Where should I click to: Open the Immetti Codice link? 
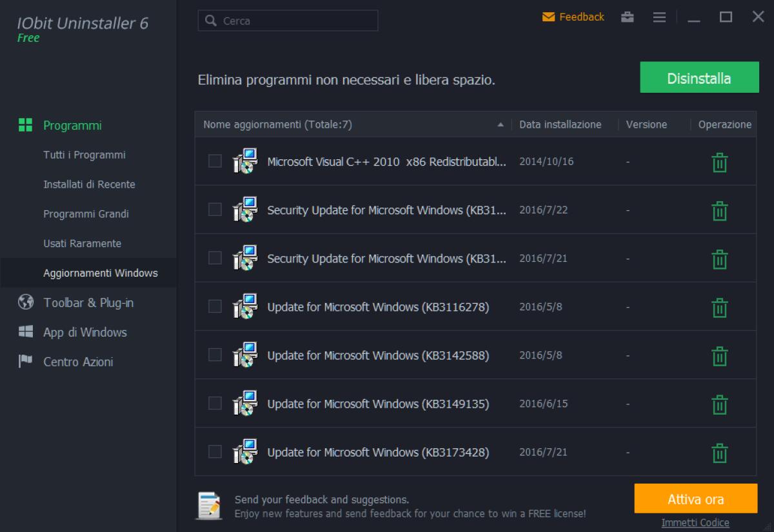click(695, 522)
